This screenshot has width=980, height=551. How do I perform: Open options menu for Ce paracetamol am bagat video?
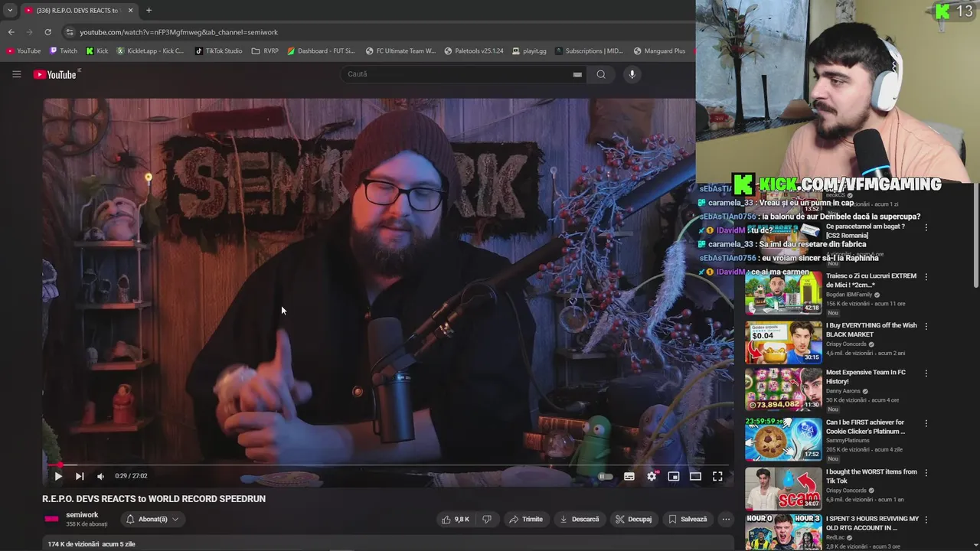coord(926,227)
